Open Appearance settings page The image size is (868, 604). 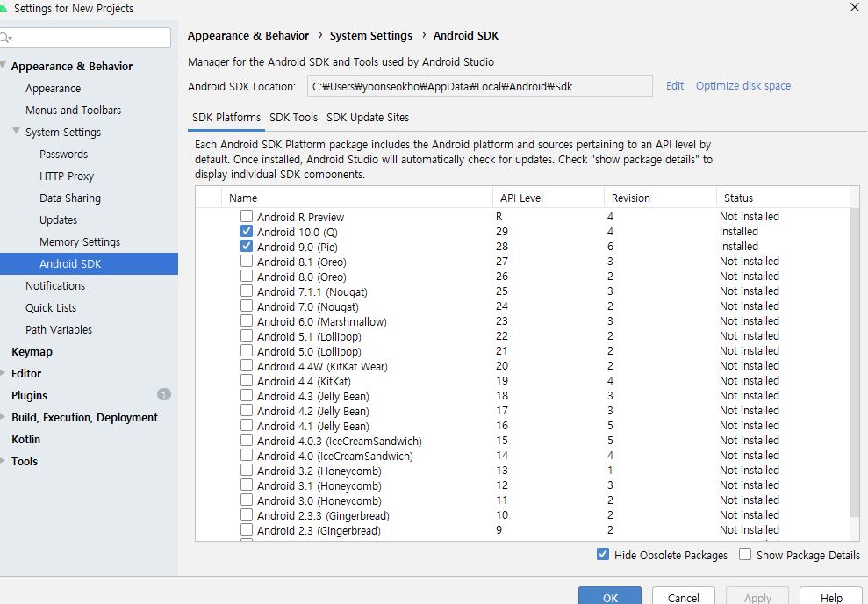click(x=54, y=88)
